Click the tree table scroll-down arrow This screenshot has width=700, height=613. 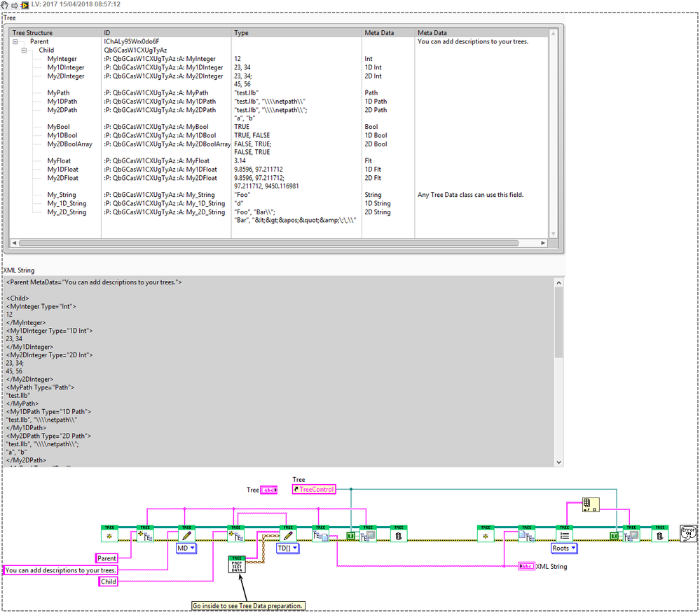[553, 234]
